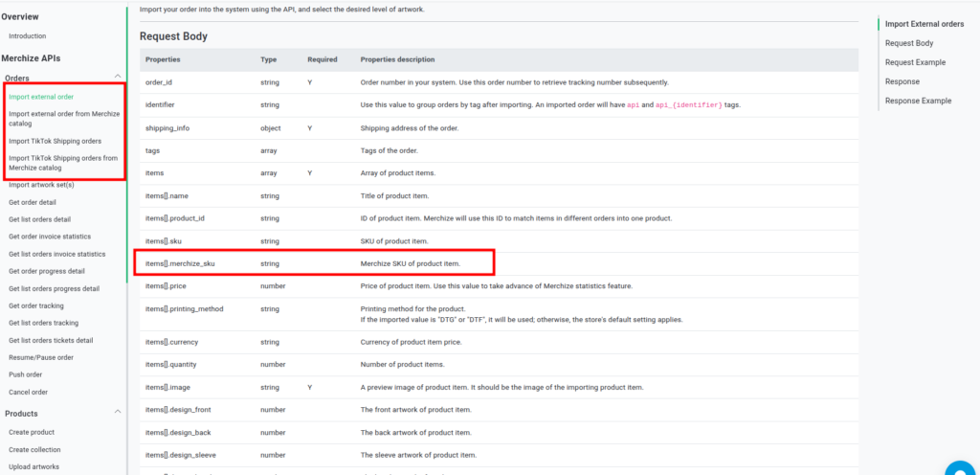Viewport: 980px width, 475px height.
Task: Click the identifier property cell
Action: (x=160, y=105)
